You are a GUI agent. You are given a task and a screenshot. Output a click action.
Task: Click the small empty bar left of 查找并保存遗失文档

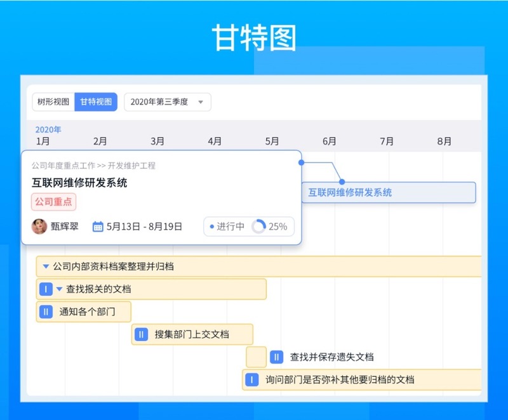click(x=256, y=357)
